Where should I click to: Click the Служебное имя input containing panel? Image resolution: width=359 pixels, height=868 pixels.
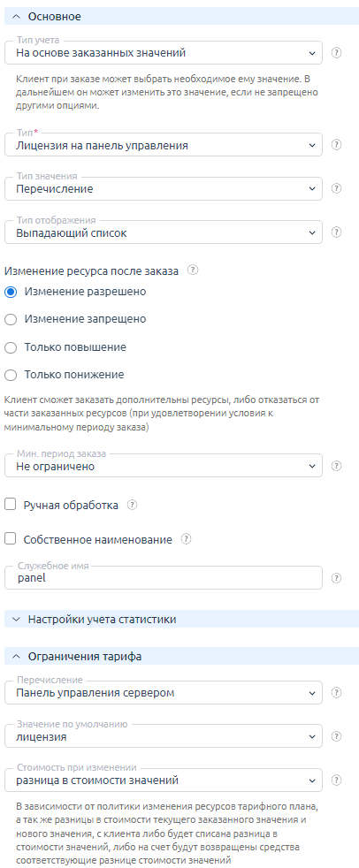pyautogui.click(x=164, y=578)
